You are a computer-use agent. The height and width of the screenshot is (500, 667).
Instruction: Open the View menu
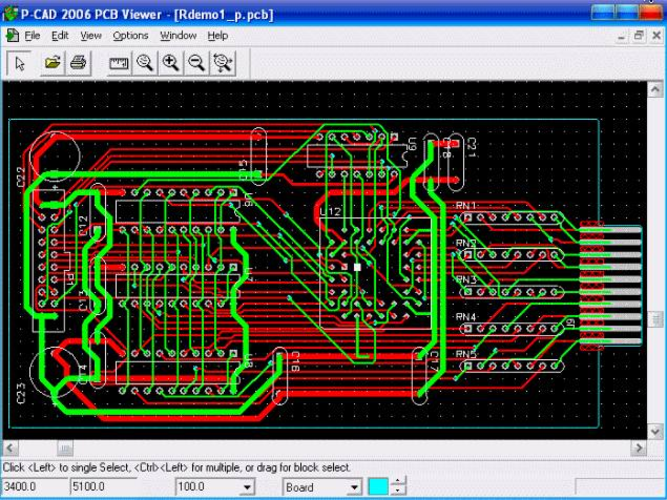point(91,36)
